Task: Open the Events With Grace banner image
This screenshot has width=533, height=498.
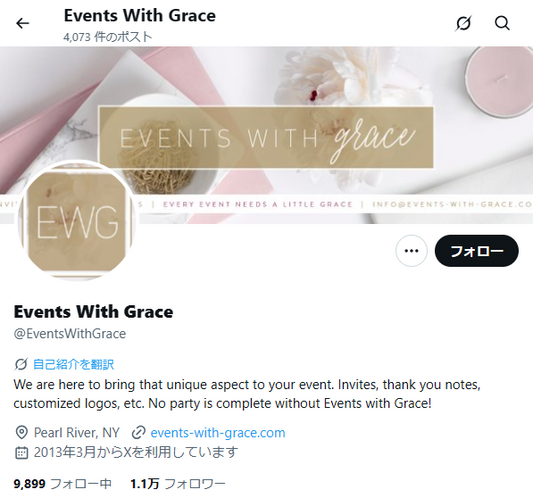Action: (266, 135)
